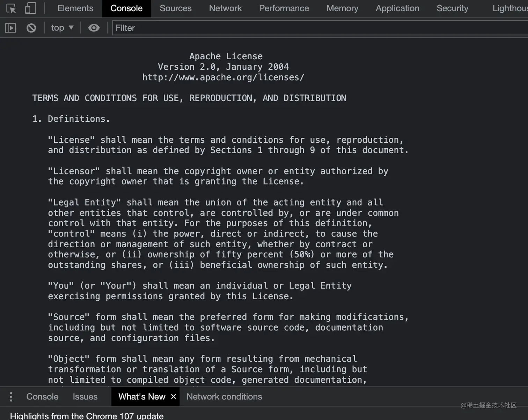Show the console sidebar panel icon
Viewport: 528px width, 420px height.
[10, 28]
